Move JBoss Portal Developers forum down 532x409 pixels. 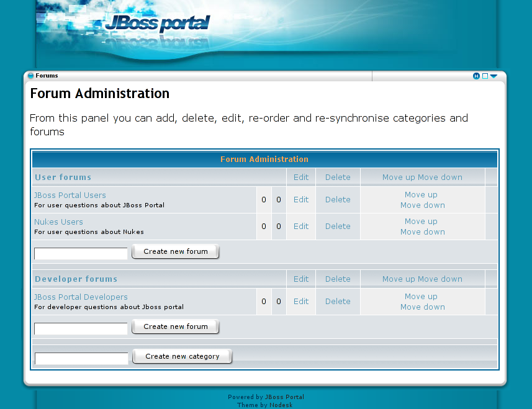422,307
